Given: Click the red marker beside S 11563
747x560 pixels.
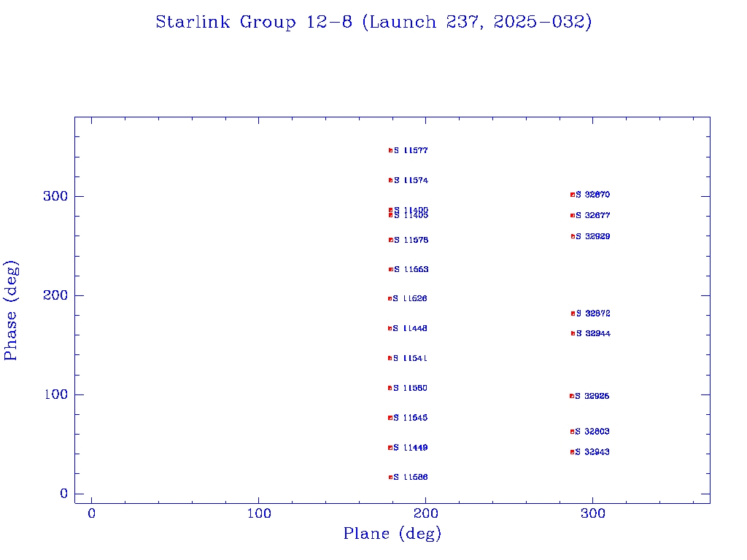Looking at the screenshot, I should [391, 270].
